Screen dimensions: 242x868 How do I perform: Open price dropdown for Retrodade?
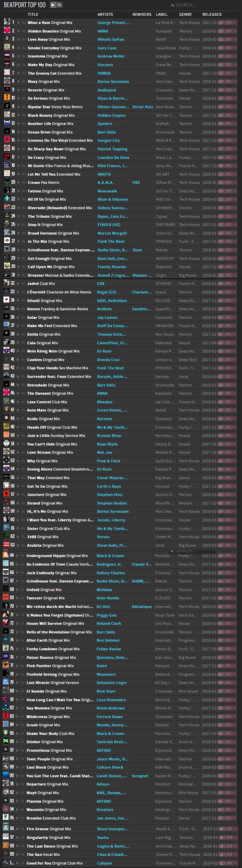click(234, 385)
